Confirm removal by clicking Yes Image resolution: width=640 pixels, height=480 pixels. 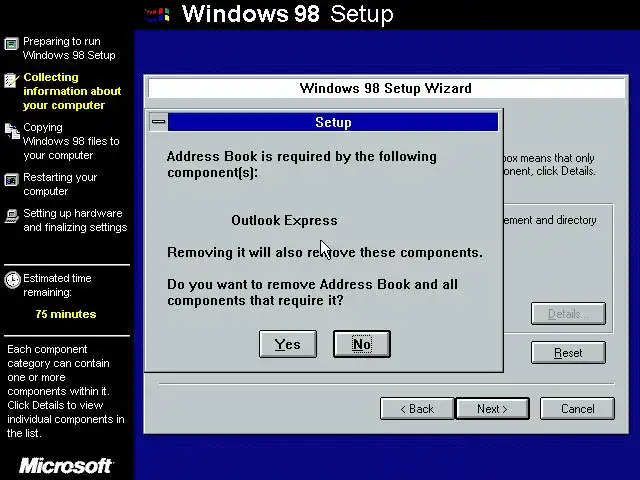288,344
